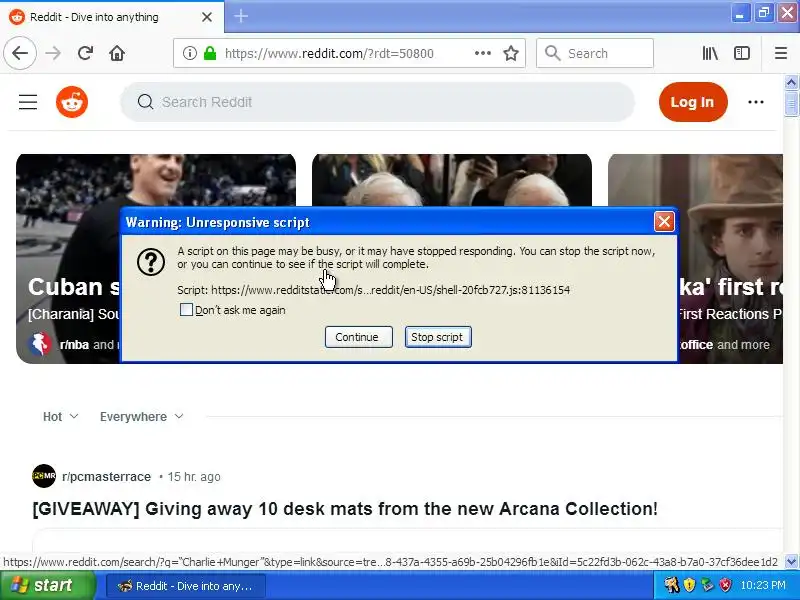
Task: Open the three-dot menu beside Log In
Action: [756, 102]
